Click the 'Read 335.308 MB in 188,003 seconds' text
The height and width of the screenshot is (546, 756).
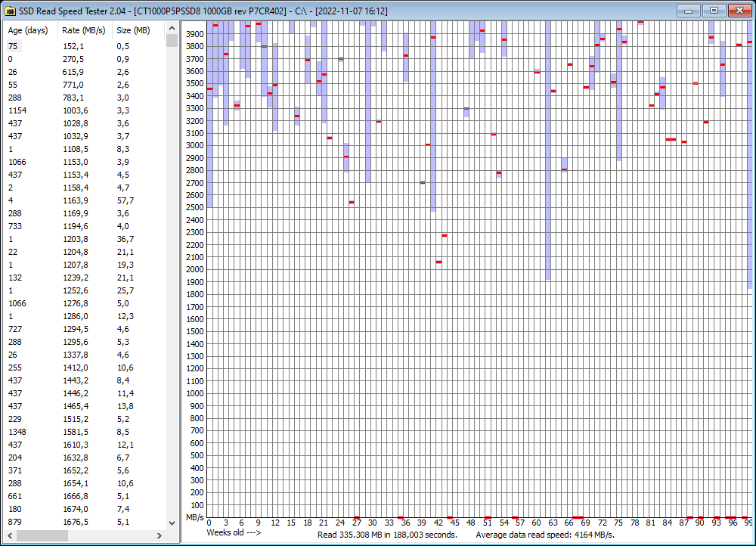(387, 535)
